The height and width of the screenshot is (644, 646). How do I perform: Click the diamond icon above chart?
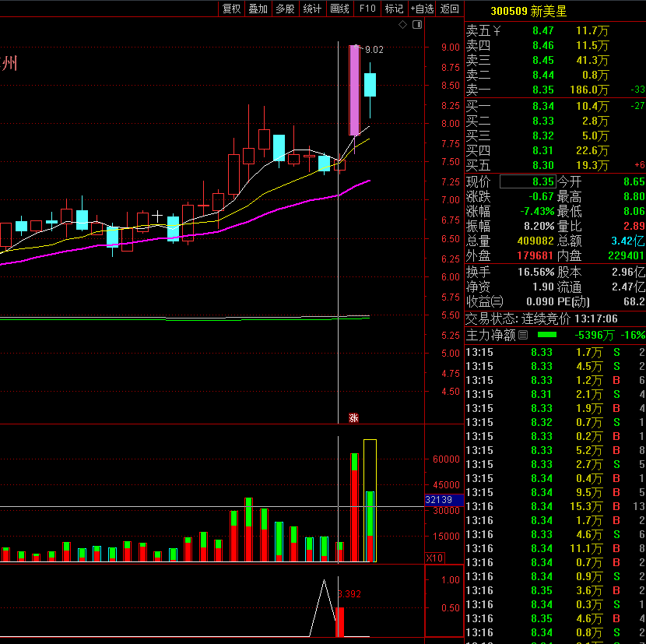click(403, 25)
